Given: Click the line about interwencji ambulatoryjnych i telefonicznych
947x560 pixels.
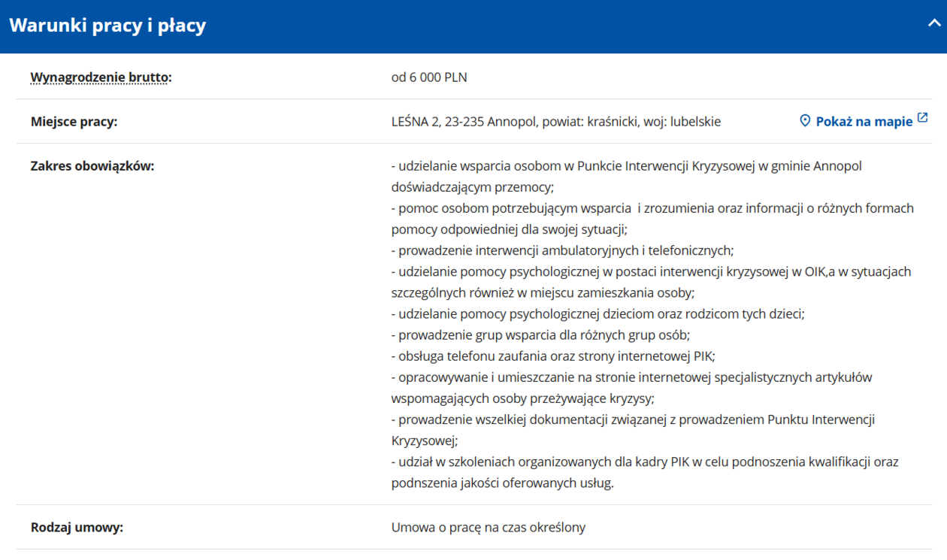Looking at the screenshot, I should (x=562, y=250).
